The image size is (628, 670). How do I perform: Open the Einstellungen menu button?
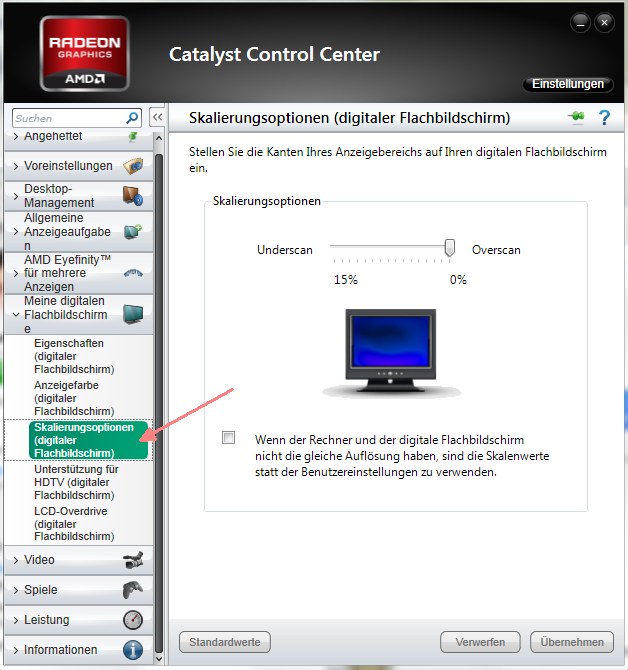pyautogui.click(x=568, y=84)
